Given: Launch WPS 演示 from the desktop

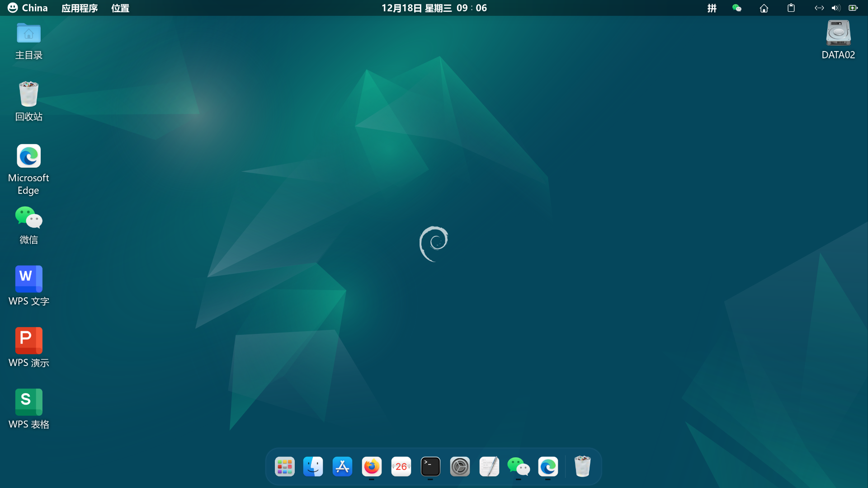Looking at the screenshot, I should pos(28,340).
